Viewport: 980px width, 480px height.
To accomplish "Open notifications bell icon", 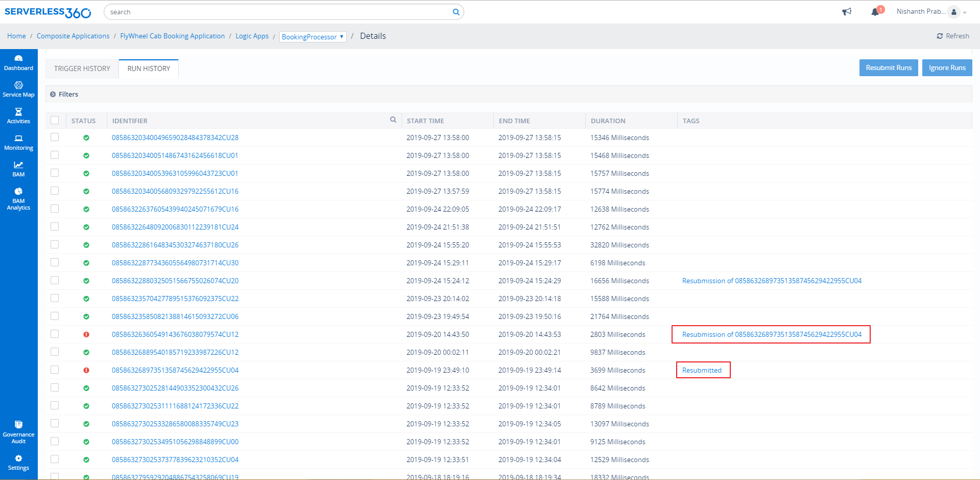I will point(875,12).
